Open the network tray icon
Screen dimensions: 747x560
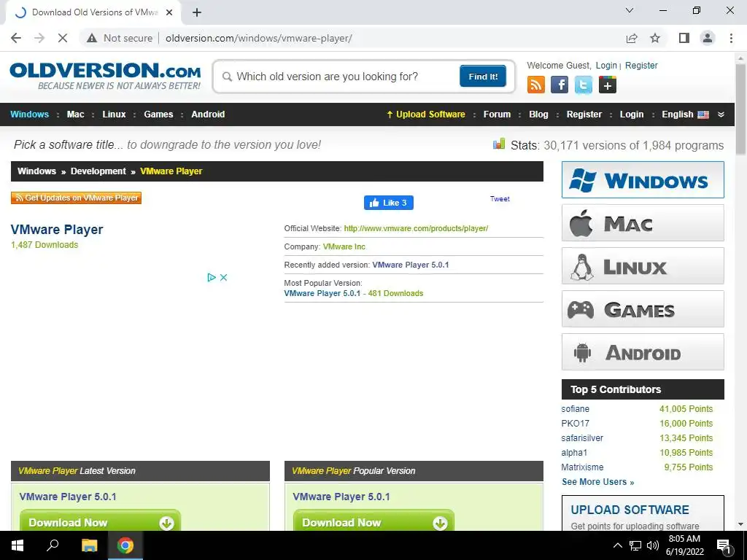(635, 545)
